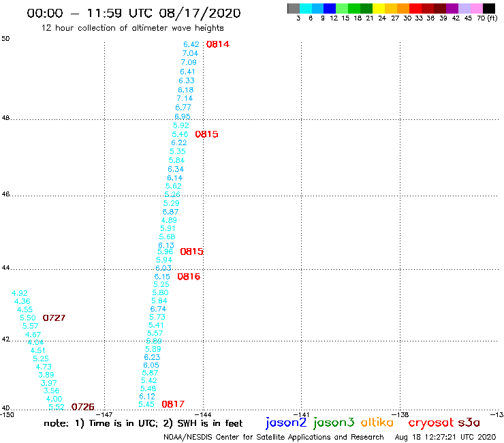Image resolution: width=504 pixels, height=443 pixels.
Task: Click the 0726 track time label
Action: 83,407
